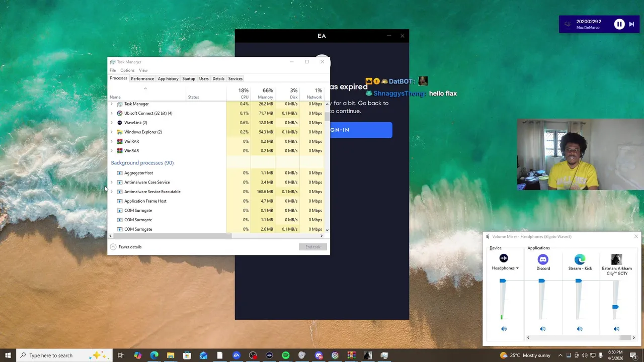Switch to the Services tab
Screen dimensions: 644x362
point(235,78)
